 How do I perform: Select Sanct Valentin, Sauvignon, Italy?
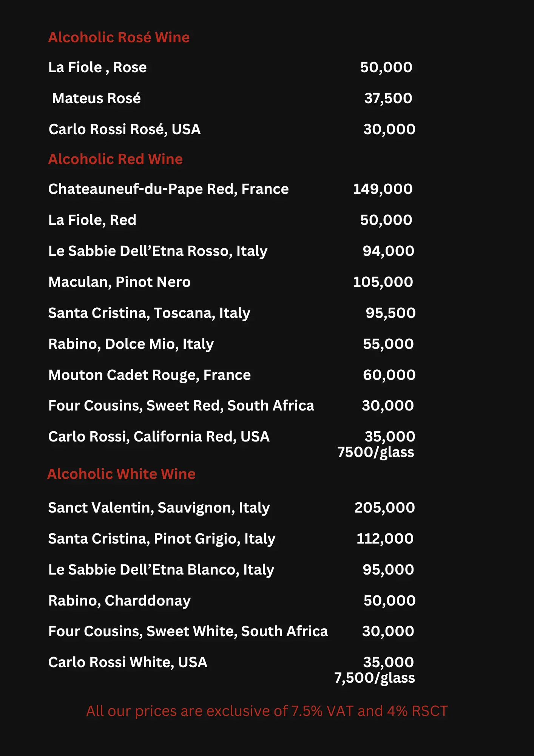click(159, 508)
